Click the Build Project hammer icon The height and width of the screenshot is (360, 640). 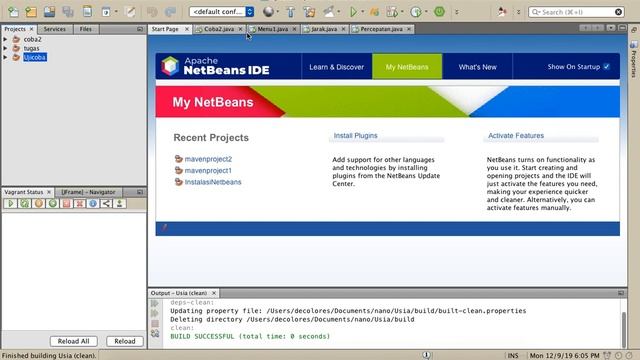click(291, 12)
